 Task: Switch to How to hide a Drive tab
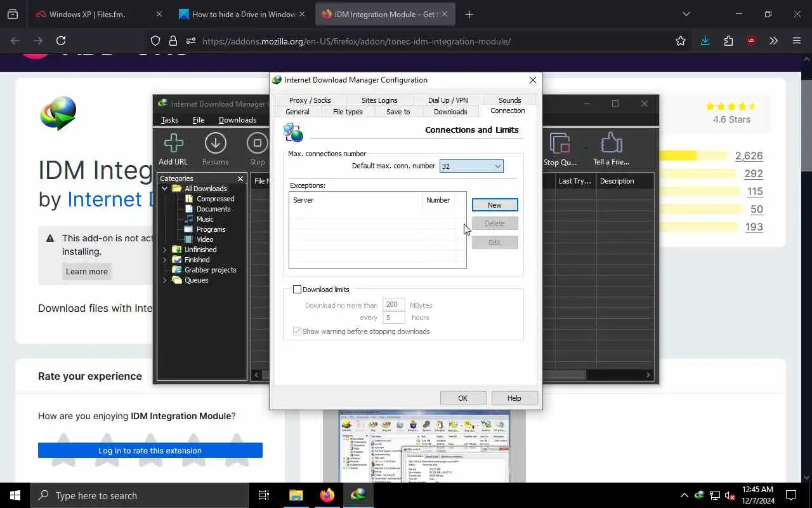[x=242, y=14]
